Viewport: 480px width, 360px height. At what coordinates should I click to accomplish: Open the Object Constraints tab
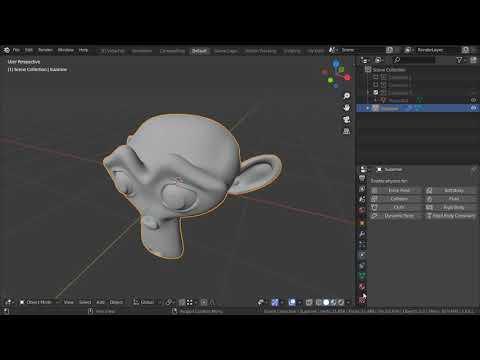tap(362, 266)
